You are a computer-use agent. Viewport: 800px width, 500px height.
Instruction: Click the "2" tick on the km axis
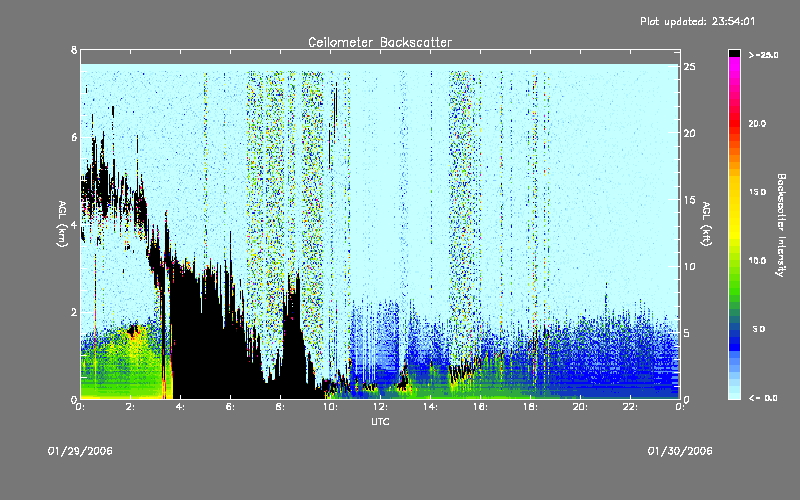coord(74,312)
